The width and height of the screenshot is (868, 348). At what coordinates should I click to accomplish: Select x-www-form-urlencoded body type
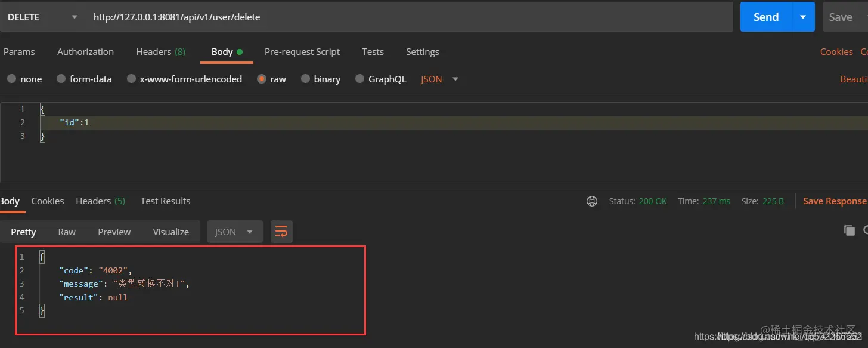(184, 79)
